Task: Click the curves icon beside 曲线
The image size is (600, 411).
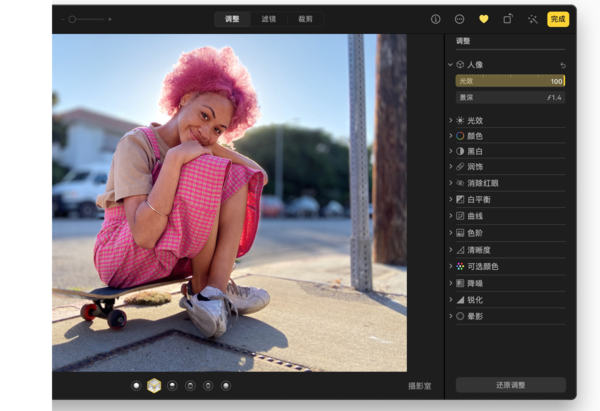Action: point(460,216)
